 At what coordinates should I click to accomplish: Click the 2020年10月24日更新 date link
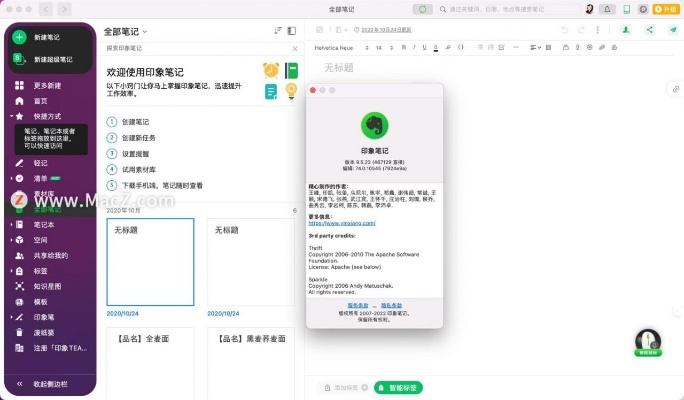(x=386, y=30)
